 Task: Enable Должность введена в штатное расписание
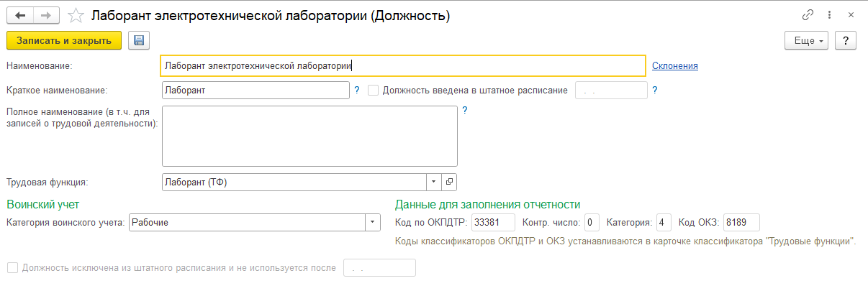point(374,91)
